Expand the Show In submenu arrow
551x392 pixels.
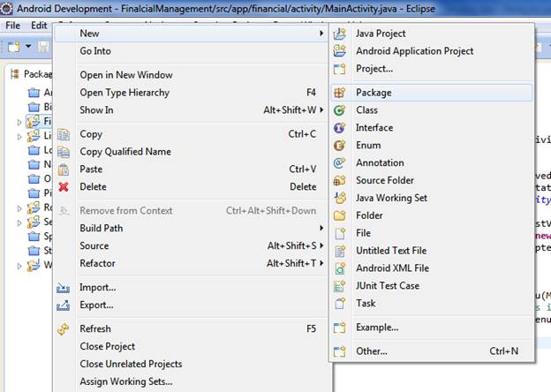pyautogui.click(x=321, y=110)
